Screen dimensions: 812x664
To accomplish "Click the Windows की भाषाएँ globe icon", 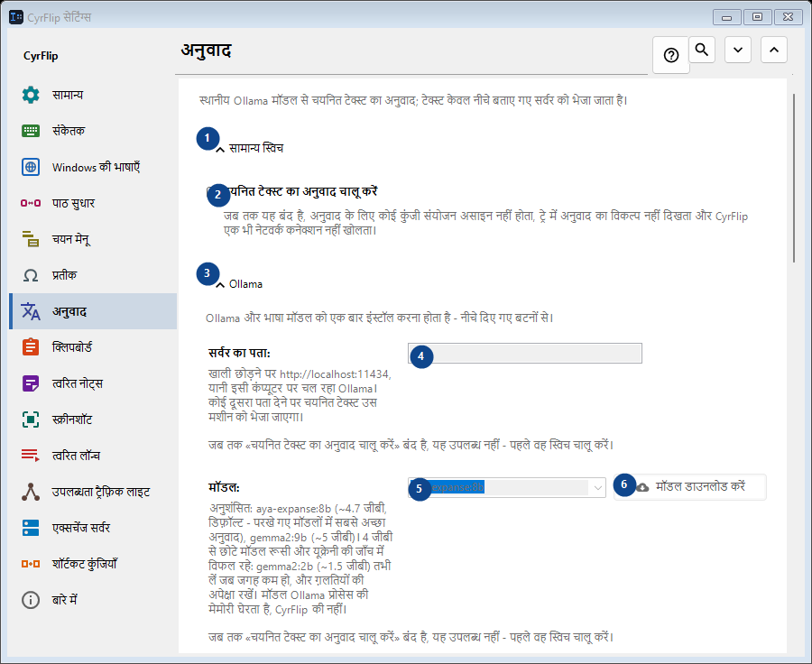I will (x=31, y=167).
